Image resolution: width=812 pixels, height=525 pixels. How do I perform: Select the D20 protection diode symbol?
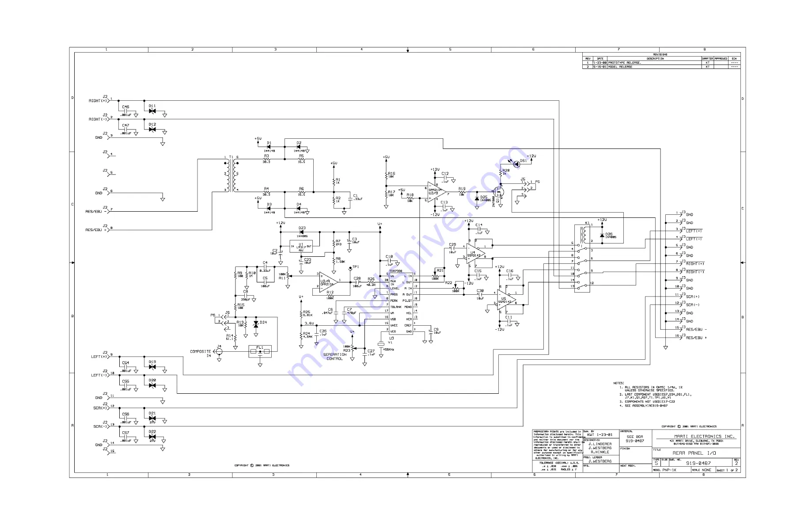coord(152,385)
